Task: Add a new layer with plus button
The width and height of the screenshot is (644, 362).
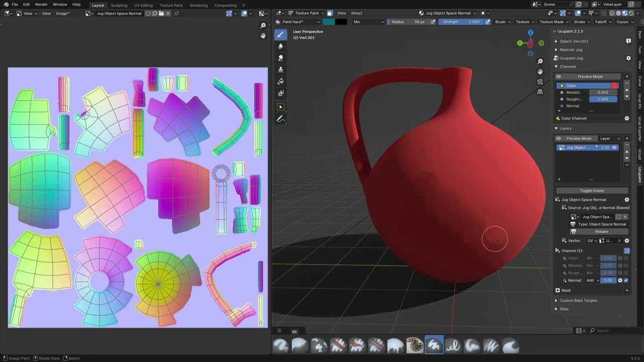Action: click(627, 138)
